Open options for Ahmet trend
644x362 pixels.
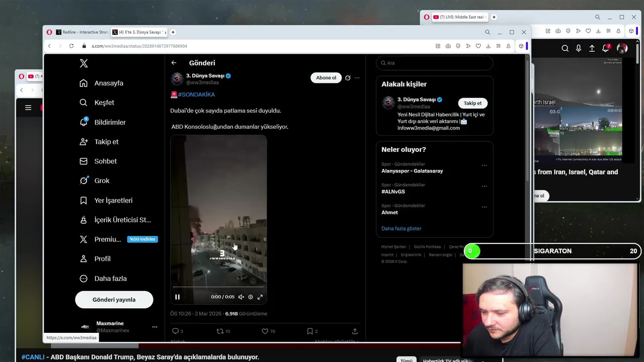(x=485, y=207)
